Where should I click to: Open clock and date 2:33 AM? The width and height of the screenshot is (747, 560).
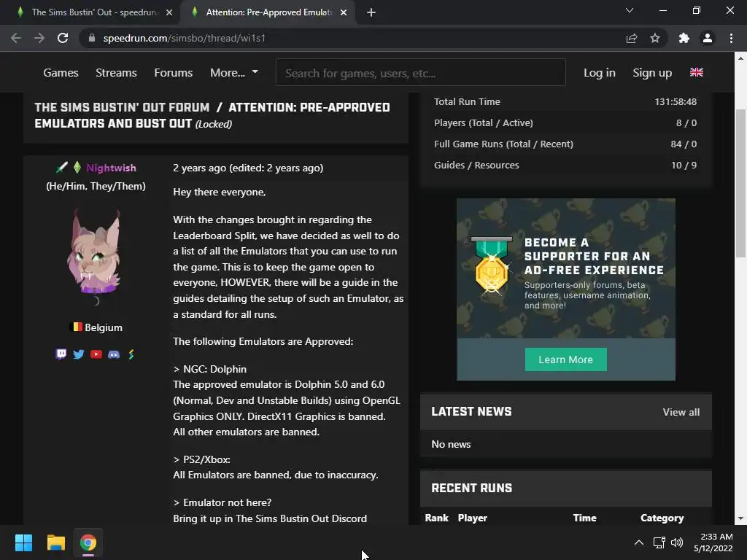713,542
